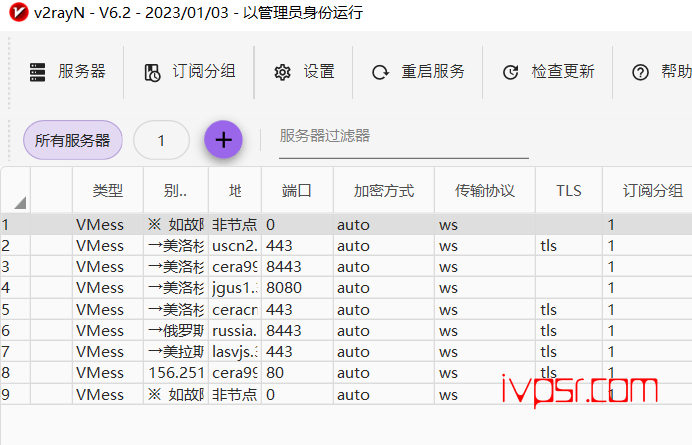Open the 服务器 menu icon
692x445 pixels.
click(x=38, y=72)
